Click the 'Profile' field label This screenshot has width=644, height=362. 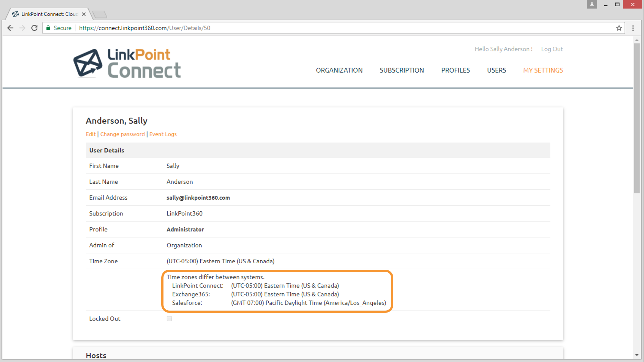(x=98, y=230)
